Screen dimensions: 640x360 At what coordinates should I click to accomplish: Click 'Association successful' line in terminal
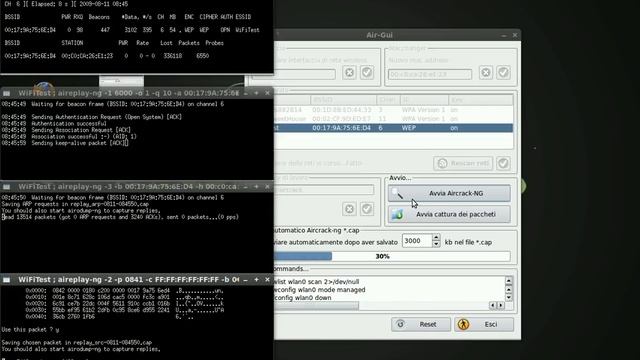pyautogui.click(x=69, y=137)
